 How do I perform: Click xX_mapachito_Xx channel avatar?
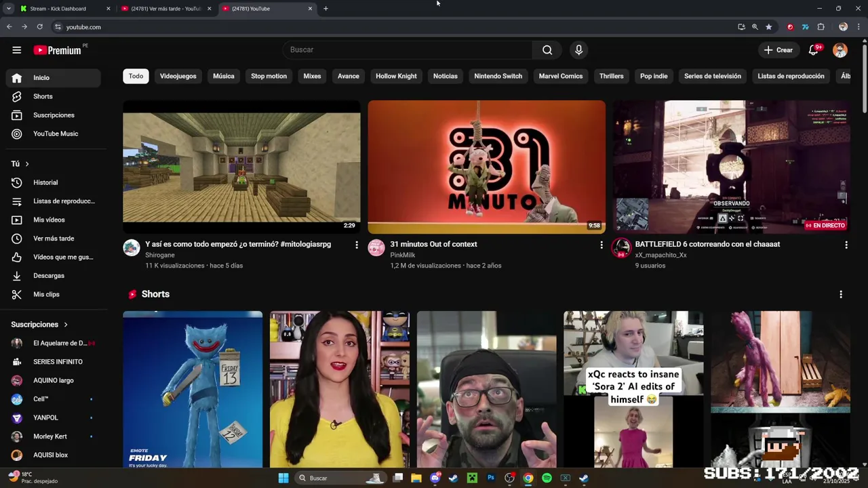(621, 247)
